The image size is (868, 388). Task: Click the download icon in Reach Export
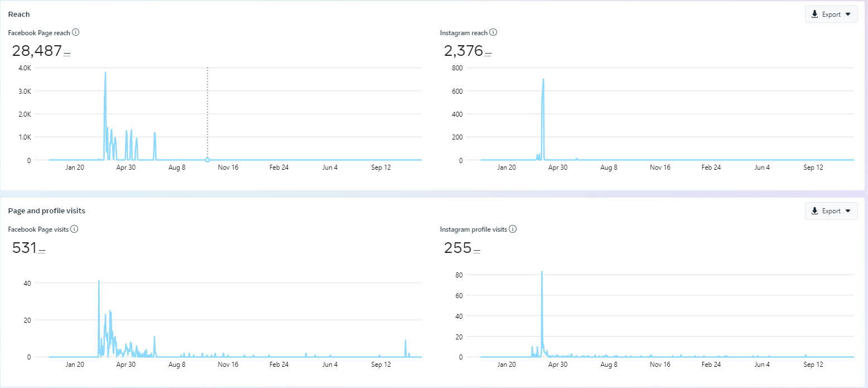tap(815, 15)
